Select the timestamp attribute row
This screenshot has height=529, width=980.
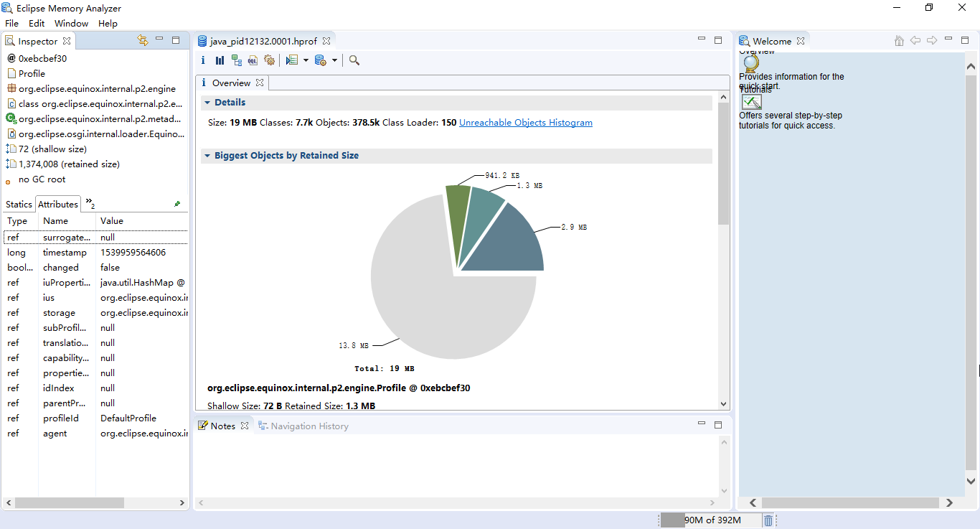point(95,253)
